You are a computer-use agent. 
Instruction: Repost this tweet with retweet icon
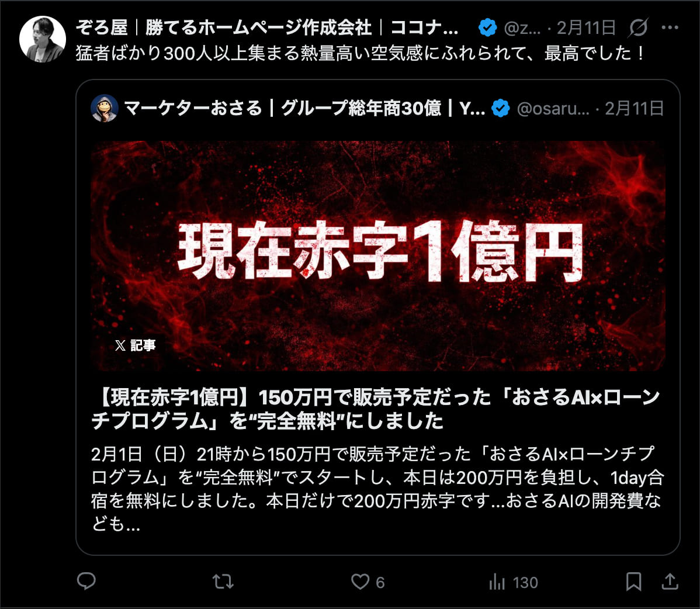pos(223,582)
